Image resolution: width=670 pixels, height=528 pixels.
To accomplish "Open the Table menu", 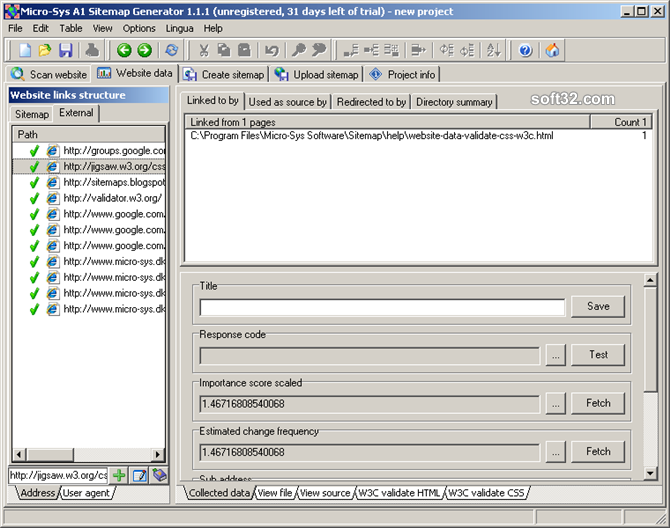I will pos(71,29).
